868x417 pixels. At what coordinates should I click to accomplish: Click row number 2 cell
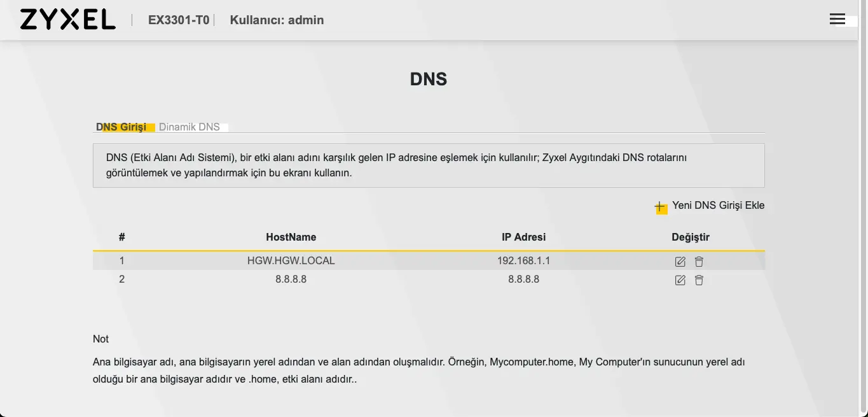(x=121, y=279)
